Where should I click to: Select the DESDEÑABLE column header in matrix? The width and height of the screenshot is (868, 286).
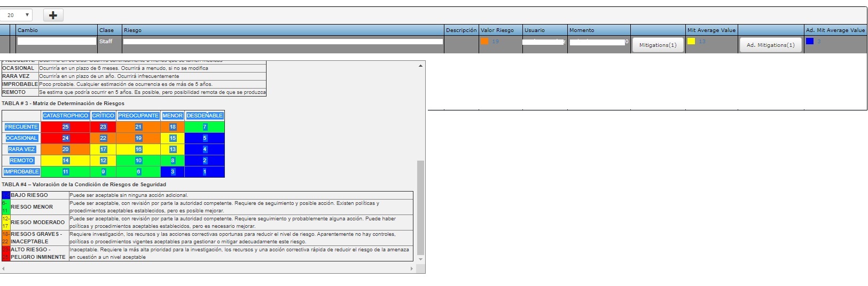coord(205,116)
